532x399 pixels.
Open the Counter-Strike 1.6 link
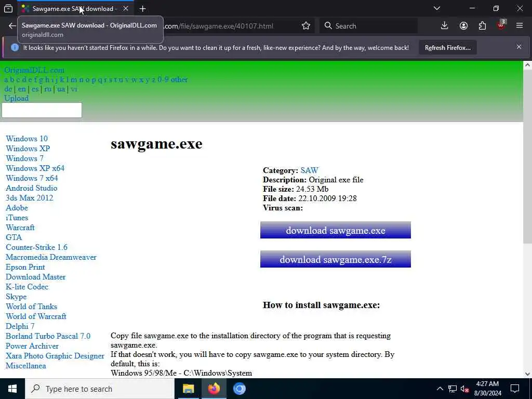click(37, 247)
